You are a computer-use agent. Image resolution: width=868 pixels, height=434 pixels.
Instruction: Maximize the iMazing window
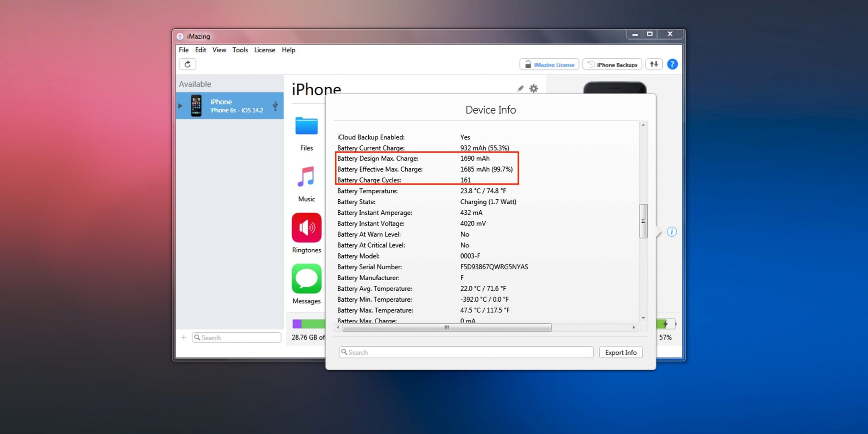tap(649, 34)
